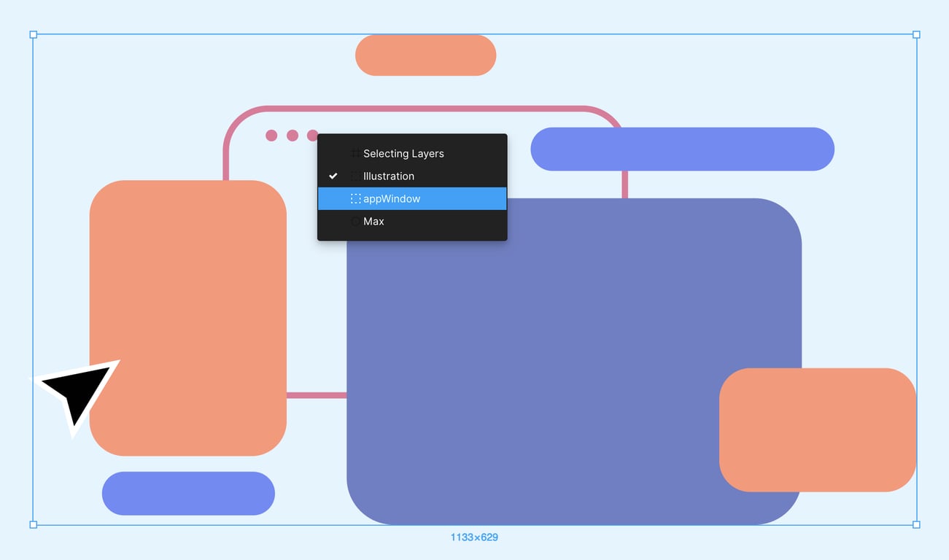Click the dashed group icon beside appWindow
The height and width of the screenshot is (560, 949).
click(x=355, y=198)
